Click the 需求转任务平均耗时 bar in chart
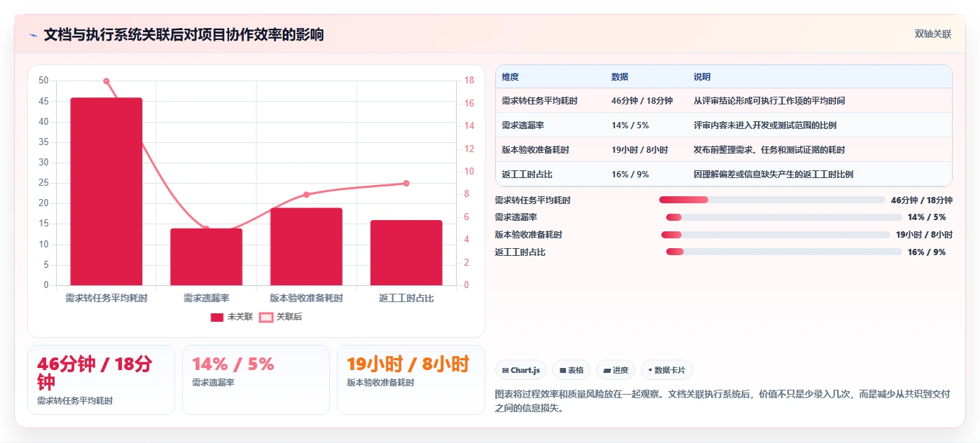Viewport: 980px width, 443px height. 106,191
